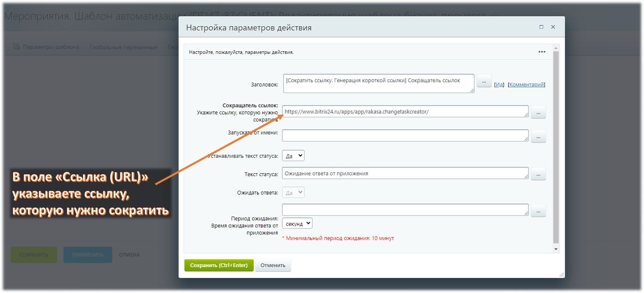Open the three-dots menu in the dialog header
The width and height of the screenshot is (644, 293).
(x=542, y=52)
